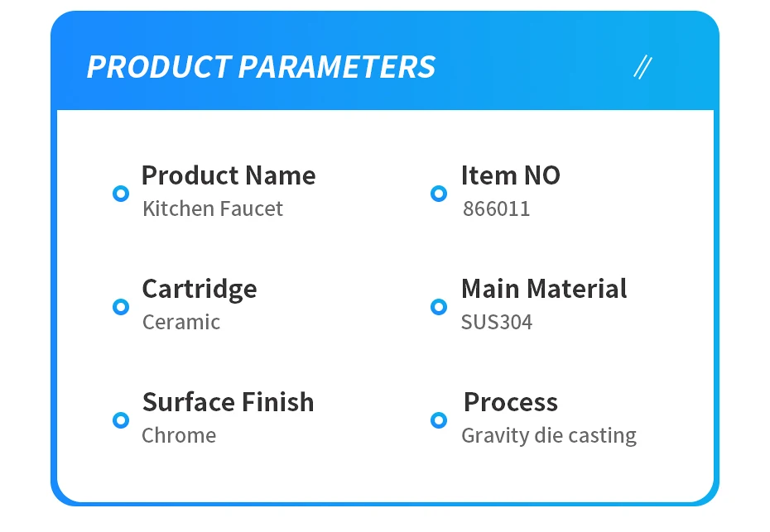This screenshot has height=532, width=770.
Task: Click the bullet icon beside Product Name
Action: click(121, 194)
